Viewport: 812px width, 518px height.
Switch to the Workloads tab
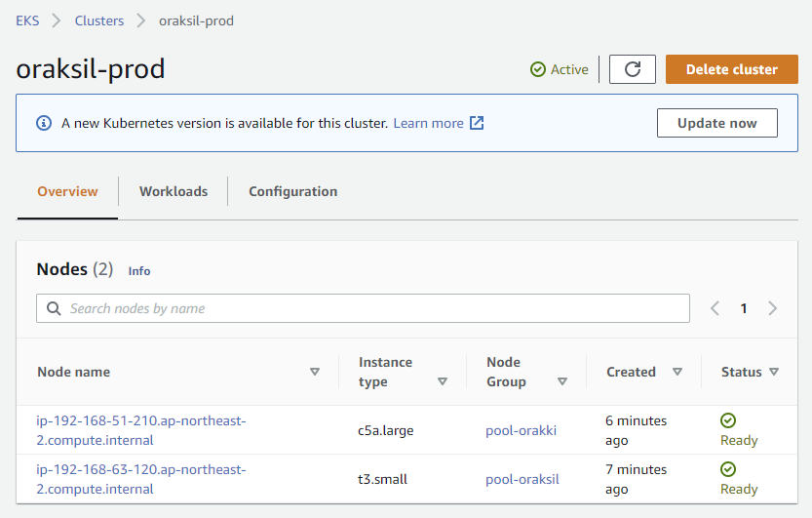pos(174,191)
